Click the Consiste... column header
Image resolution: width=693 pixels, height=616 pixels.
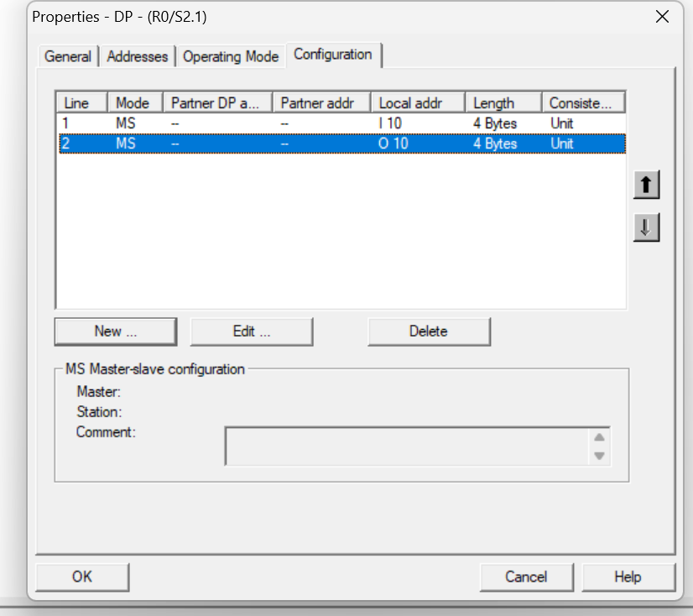[583, 102]
